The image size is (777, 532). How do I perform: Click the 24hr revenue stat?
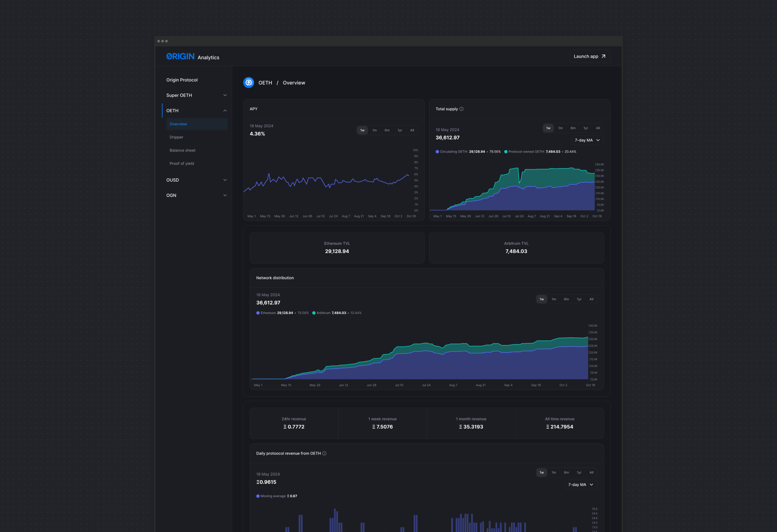(x=294, y=423)
